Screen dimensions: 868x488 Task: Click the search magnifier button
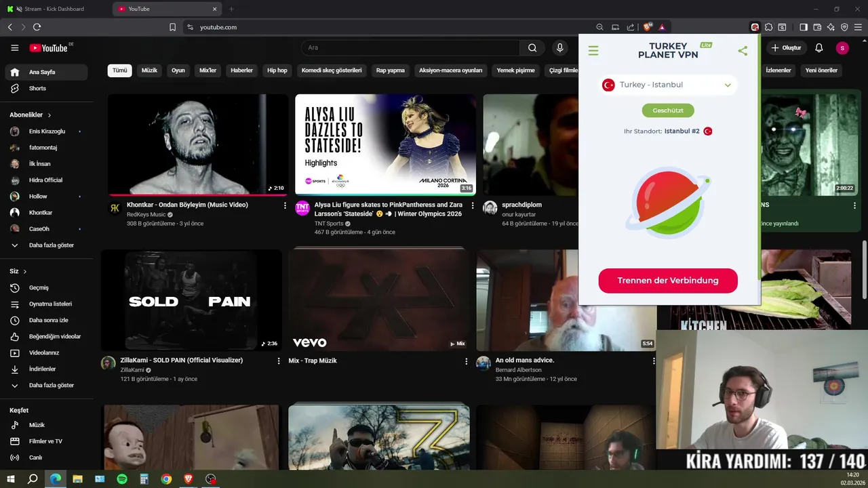(x=532, y=48)
